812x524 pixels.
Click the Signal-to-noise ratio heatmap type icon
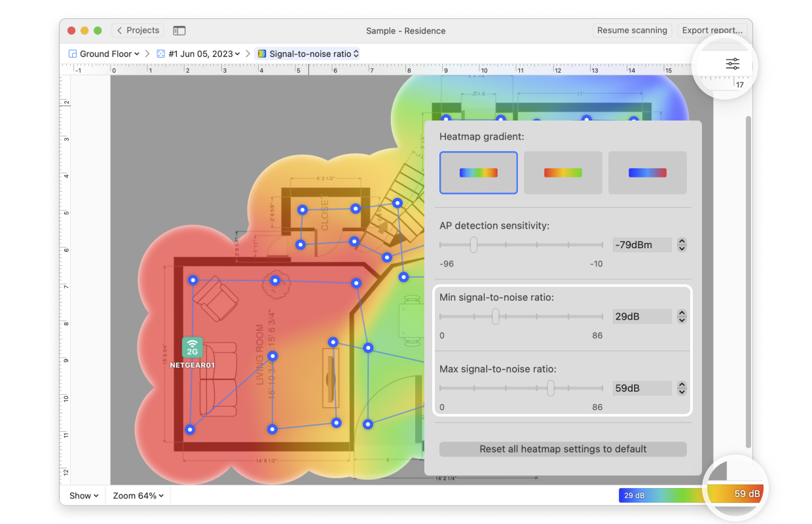(x=262, y=54)
